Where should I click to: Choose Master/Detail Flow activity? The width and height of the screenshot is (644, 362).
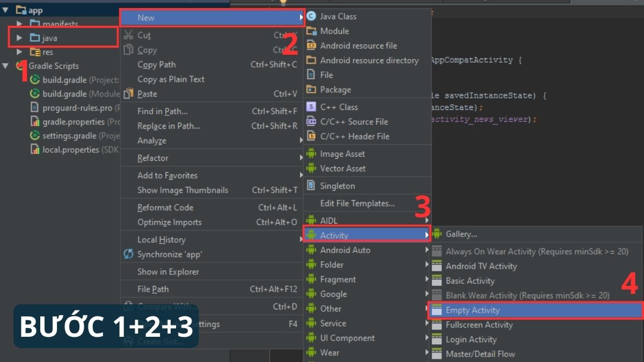536,354
